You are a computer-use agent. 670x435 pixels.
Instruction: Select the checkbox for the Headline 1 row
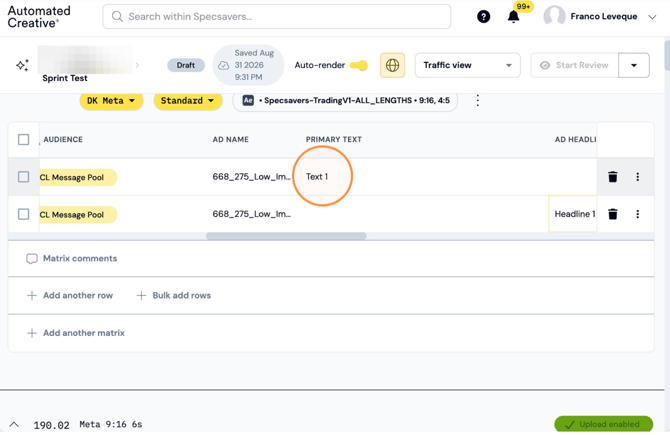pos(24,214)
